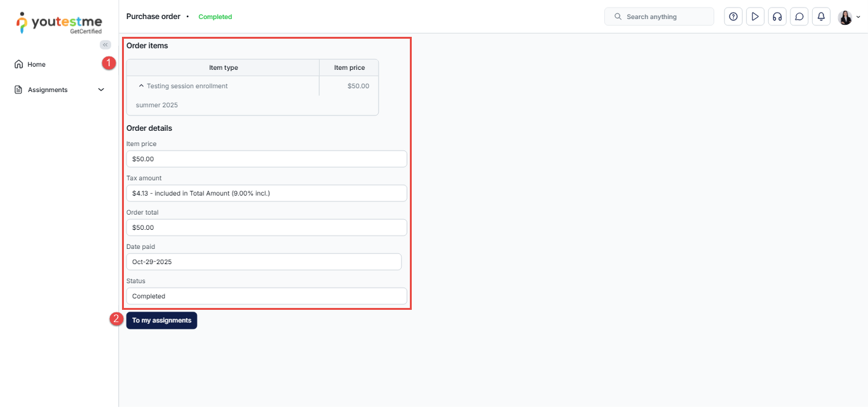Image resolution: width=868 pixels, height=407 pixels.
Task: Open Assignments in the sidebar
Action: click(x=48, y=90)
